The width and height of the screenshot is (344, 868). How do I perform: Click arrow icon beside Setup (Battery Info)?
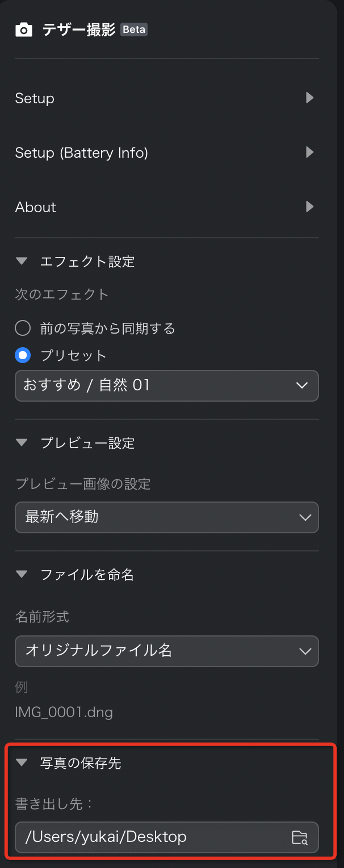309,152
